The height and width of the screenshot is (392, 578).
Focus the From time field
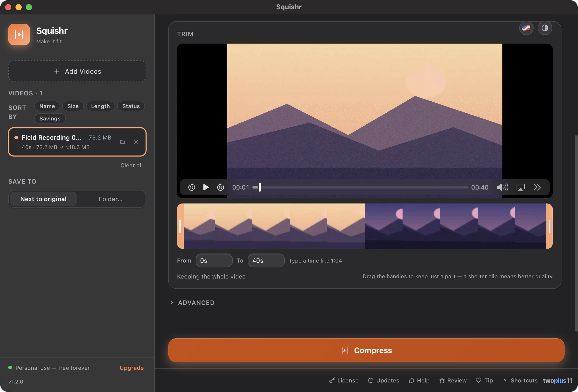coord(214,260)
